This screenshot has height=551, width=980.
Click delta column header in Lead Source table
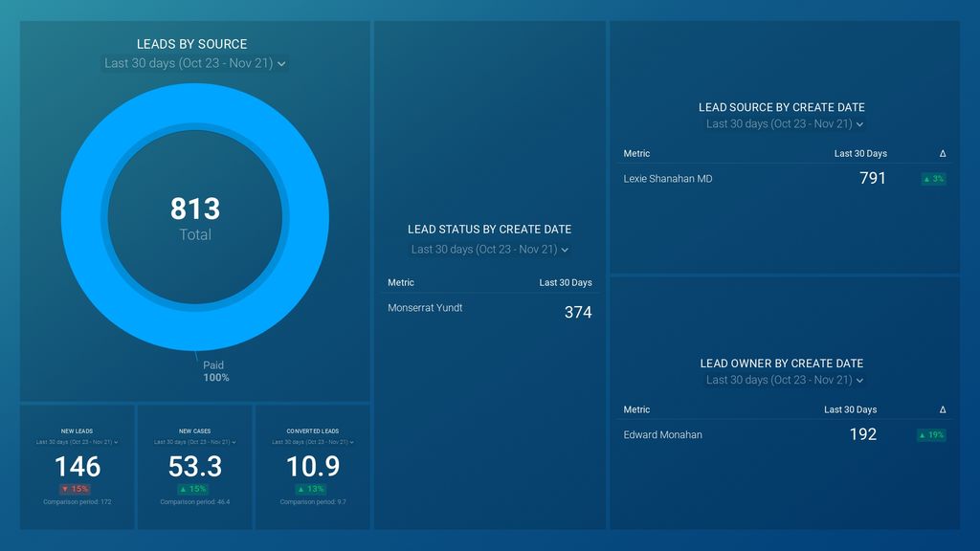click(x=943, y=154)
